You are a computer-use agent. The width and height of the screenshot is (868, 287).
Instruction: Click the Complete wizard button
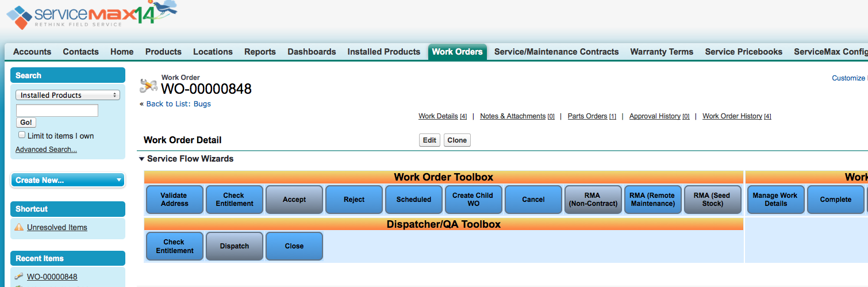point(836,200)
